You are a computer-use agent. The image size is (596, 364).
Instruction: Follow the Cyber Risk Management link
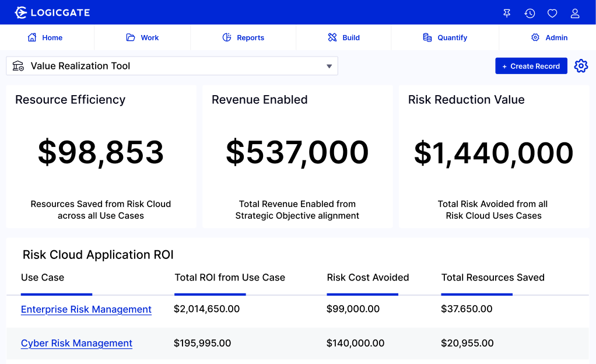[x=76, y=343]
